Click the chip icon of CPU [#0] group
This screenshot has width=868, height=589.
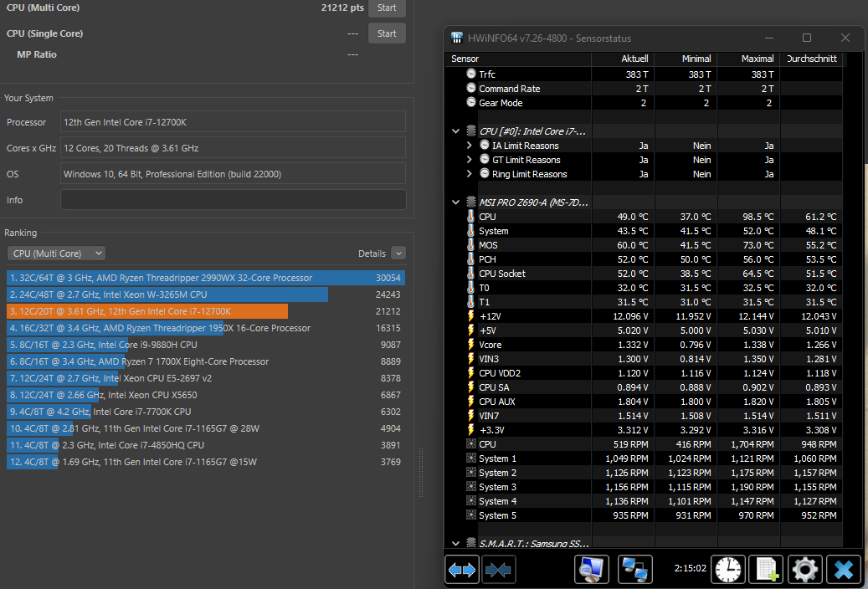click(x=471, y=131)
